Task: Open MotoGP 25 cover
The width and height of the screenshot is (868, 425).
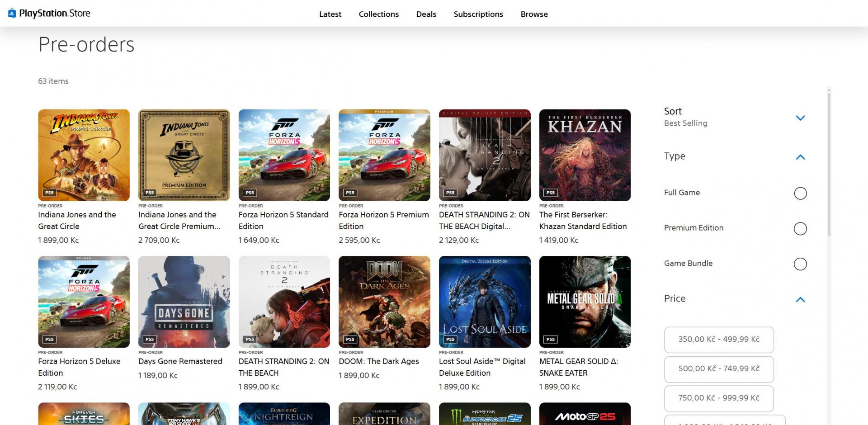Action: pyautogui.click(x=585, y=414)
